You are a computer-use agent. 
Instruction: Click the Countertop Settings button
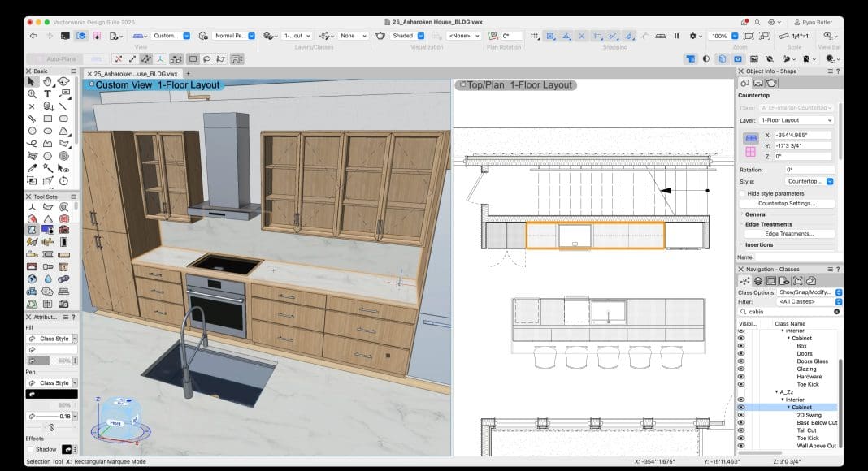pyautogui.click(x=786, y=203)
